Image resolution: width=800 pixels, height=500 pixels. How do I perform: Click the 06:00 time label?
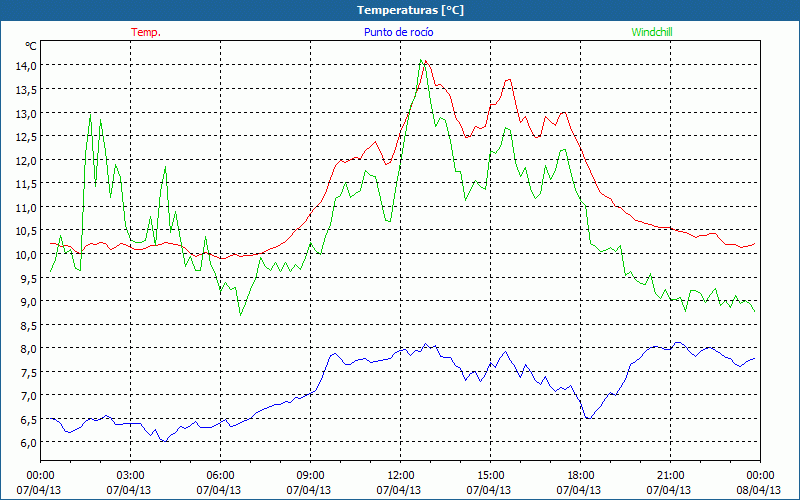pyautogui.click(x=220, y=476)
